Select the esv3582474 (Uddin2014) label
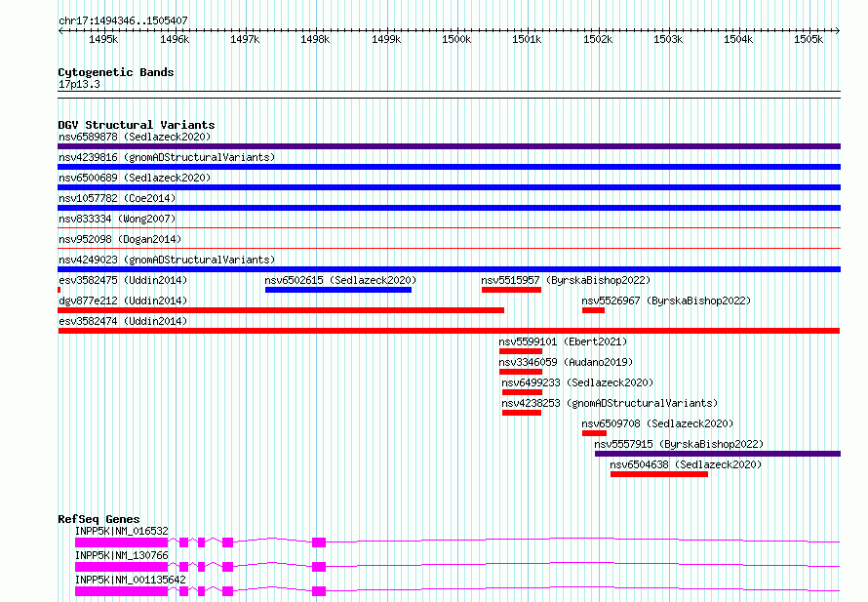Image resolution: width=868 pixels, height=602 pixels. 122,321
